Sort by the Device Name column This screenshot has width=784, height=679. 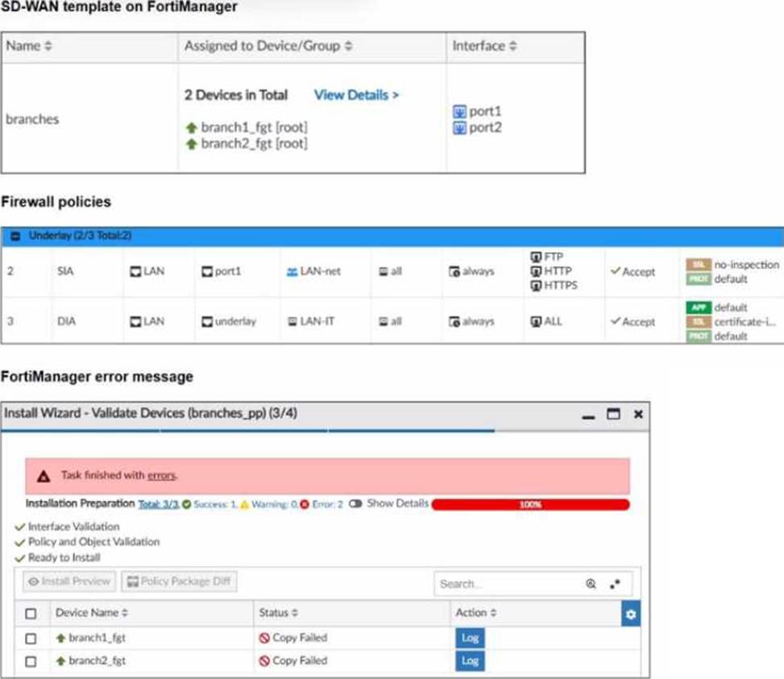tap(91, 614)
